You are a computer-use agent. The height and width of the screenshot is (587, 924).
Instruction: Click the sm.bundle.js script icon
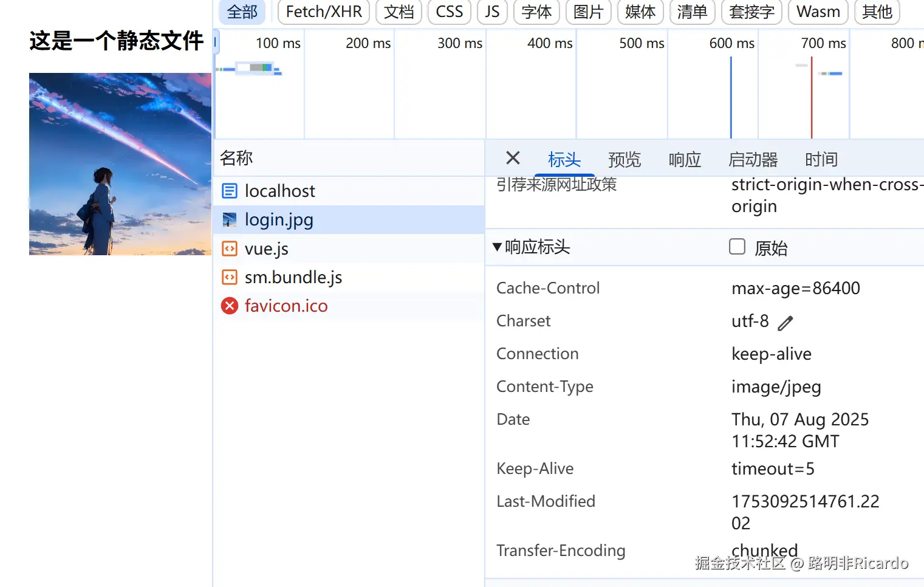(230, 277)
